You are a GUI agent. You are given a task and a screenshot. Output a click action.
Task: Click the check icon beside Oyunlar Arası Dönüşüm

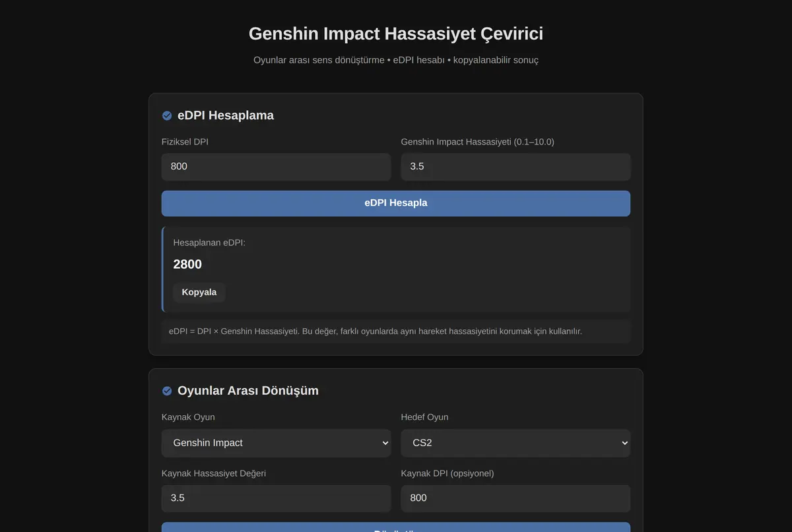tap(167, 391)
